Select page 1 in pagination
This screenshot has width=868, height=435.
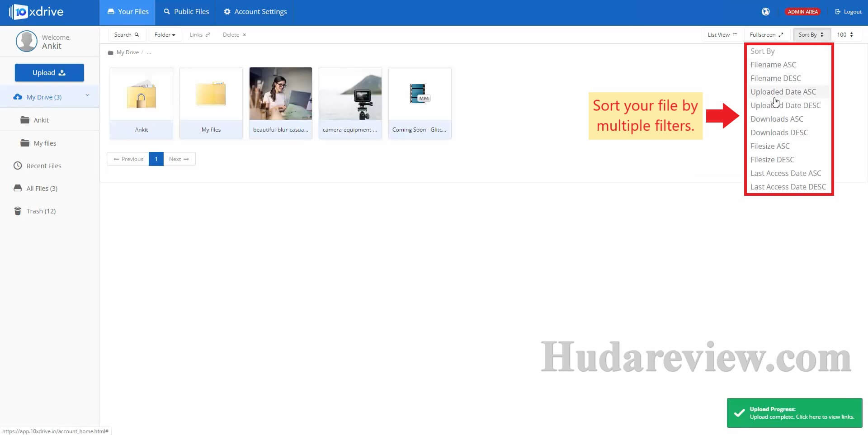coord(156,159)
